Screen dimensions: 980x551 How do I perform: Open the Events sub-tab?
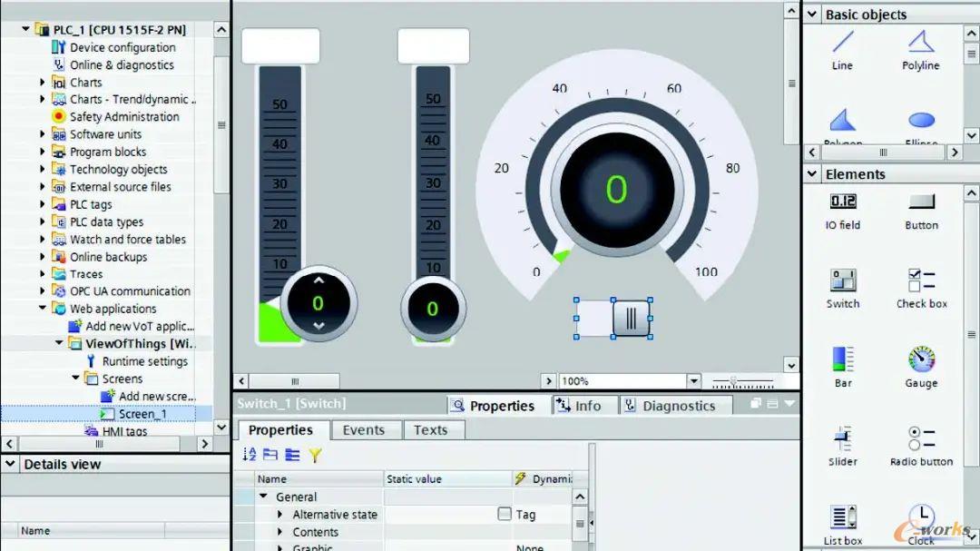(x=364, y=430)
